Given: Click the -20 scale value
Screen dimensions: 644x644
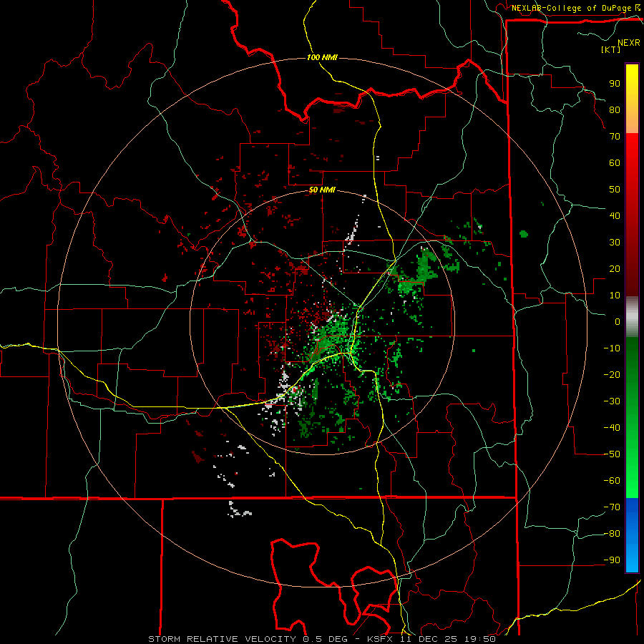Looking at the screenshot, I should click(x=612, y=374).
